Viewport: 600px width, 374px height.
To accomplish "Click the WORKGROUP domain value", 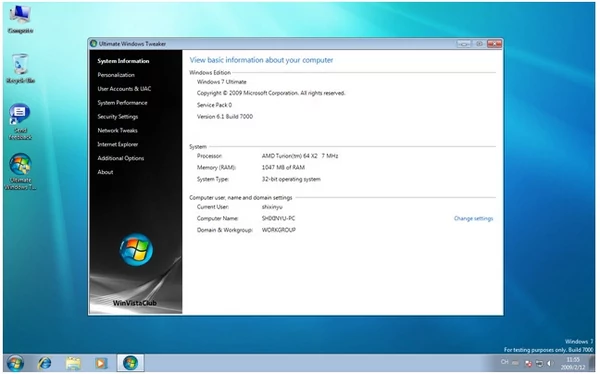I will pyautogui.click(x=279, y=230).
